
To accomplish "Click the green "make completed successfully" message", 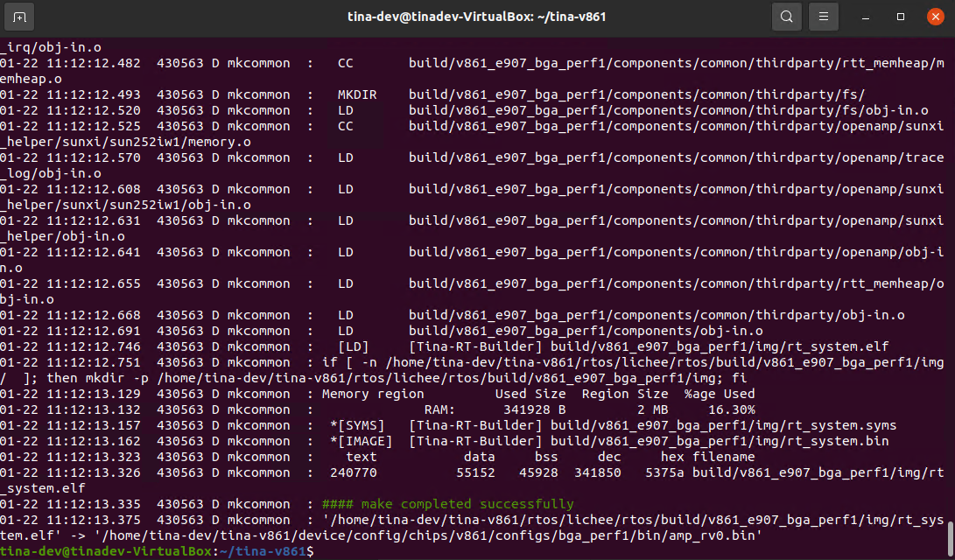I will tap(447, 504).
